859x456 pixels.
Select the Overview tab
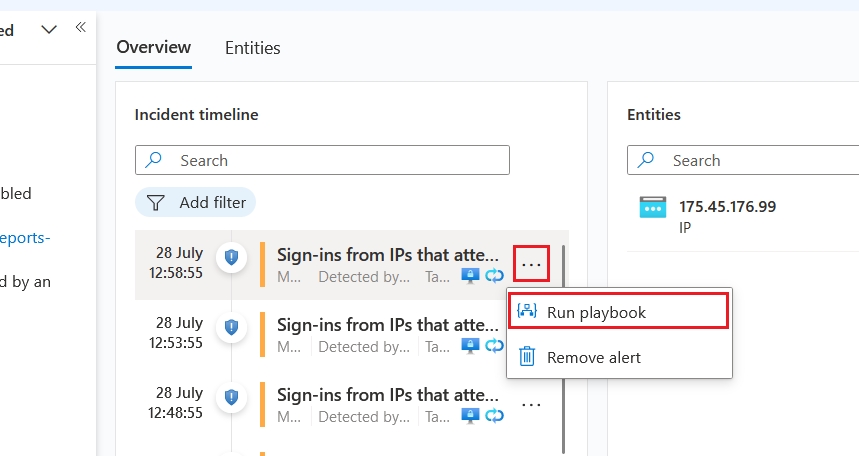click(153, 47)
